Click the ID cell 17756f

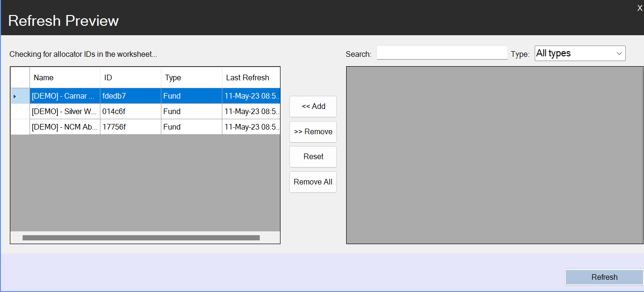[130, 127]
